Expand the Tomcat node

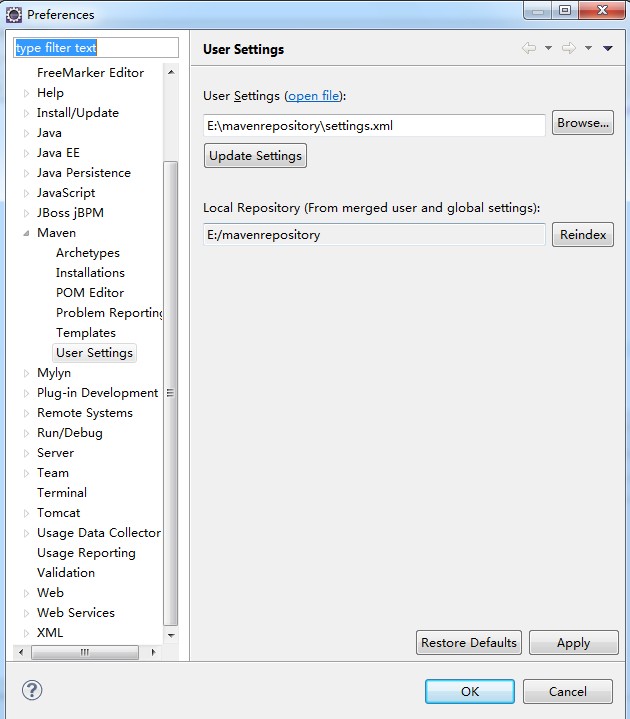27,513
